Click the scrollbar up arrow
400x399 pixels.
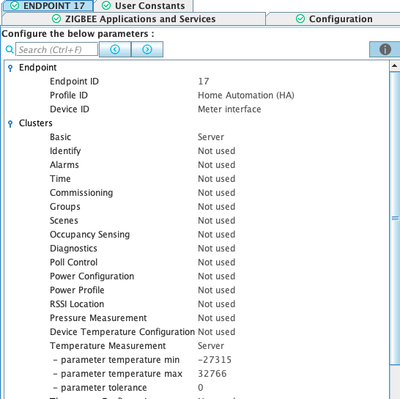pos(395,66)
